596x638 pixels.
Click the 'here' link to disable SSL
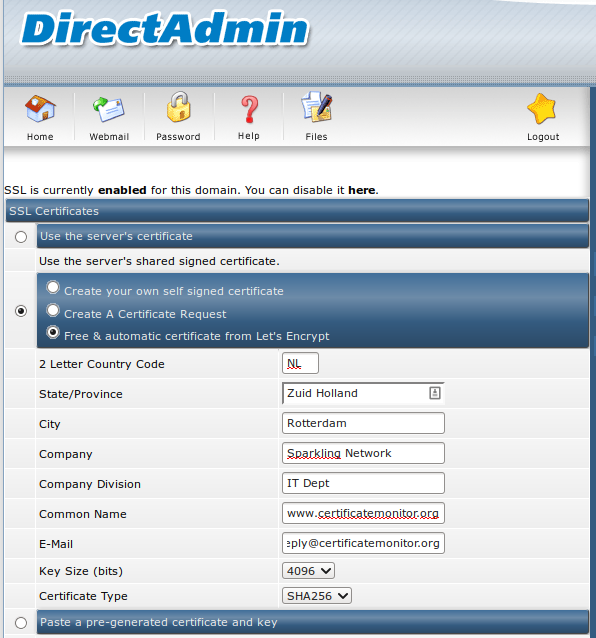tap(362, 190)
